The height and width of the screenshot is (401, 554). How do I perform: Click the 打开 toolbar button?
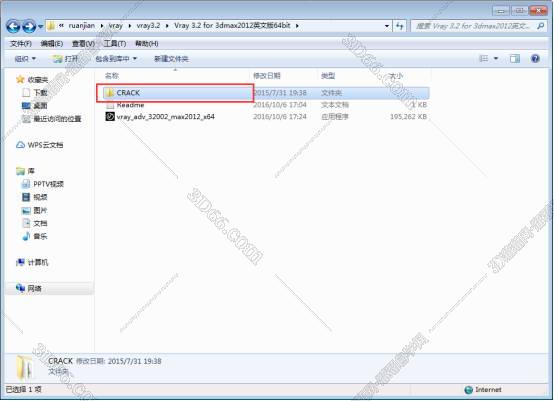click(x=66, y=59)
